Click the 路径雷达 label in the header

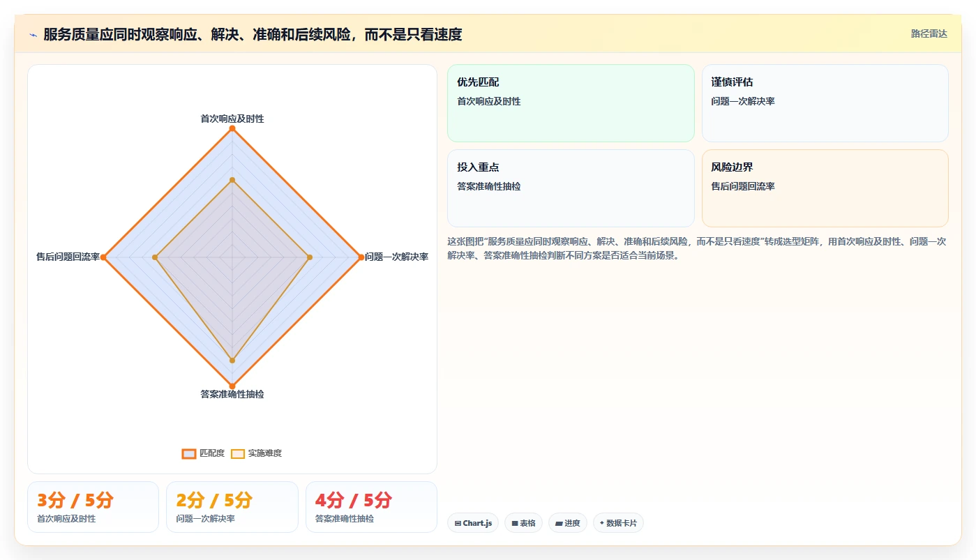(x=929, y=33)
